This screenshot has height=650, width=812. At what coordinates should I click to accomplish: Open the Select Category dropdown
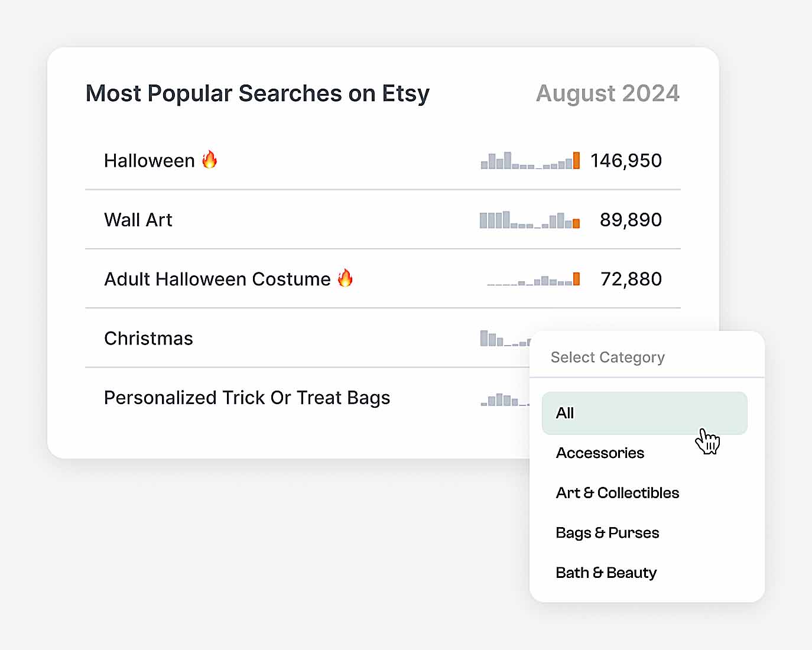(608, 357)
